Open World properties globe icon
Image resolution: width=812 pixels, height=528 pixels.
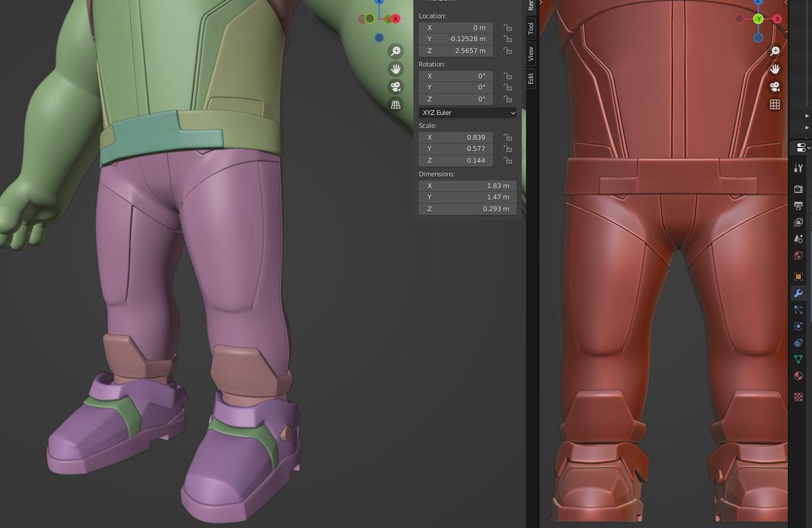pyautogui.click(x=798, y=256)
